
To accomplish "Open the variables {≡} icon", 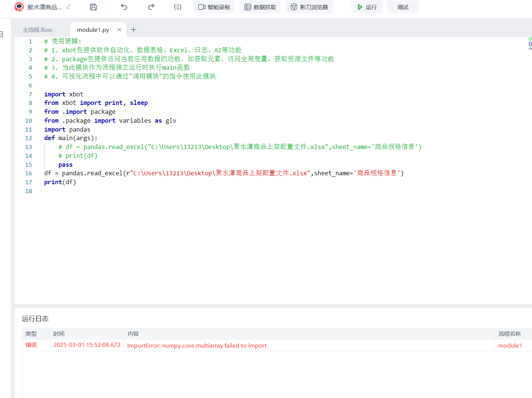I will [178, 7].
